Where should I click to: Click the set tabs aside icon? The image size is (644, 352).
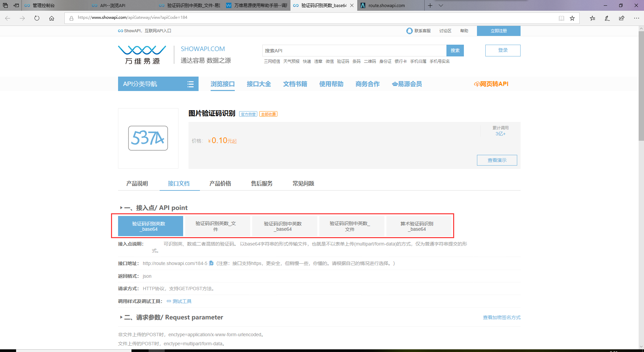tap(16, 5)
